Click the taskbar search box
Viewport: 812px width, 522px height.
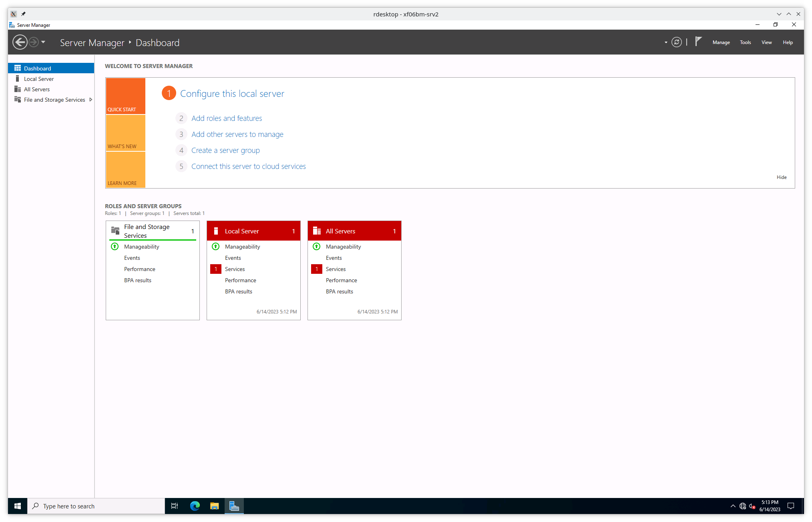[x=96, y=506]
